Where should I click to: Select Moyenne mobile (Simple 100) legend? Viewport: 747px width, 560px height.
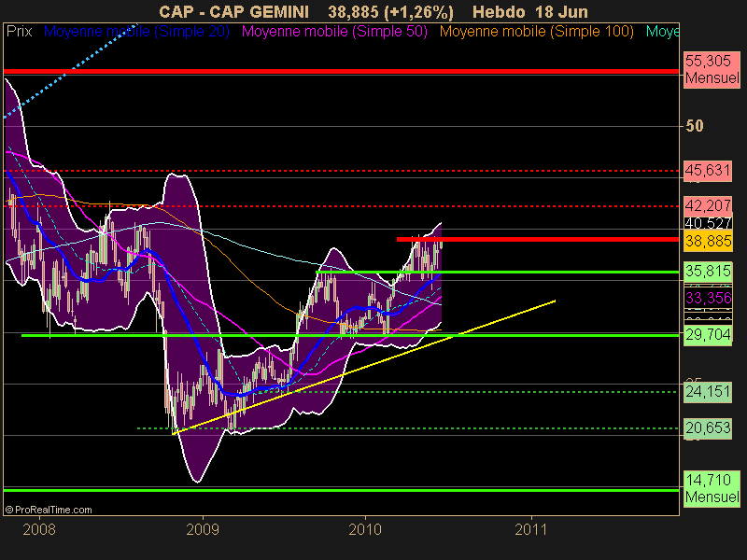tap(536, 32)
